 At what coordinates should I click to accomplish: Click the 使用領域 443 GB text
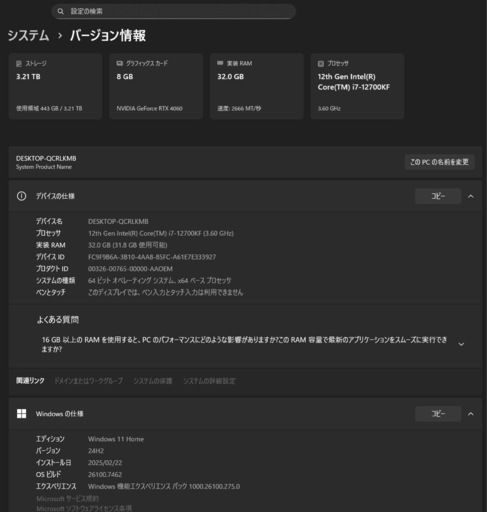tap(49, 108)
